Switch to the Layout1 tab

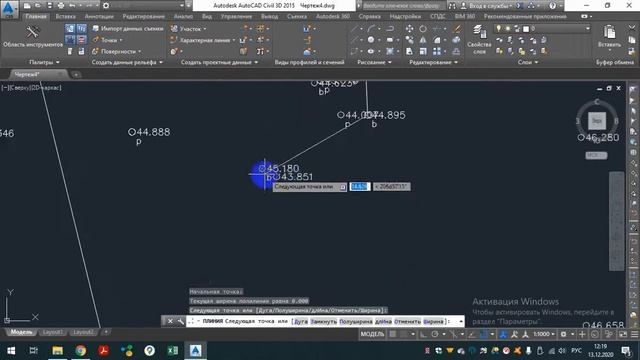tap(53, 332)
